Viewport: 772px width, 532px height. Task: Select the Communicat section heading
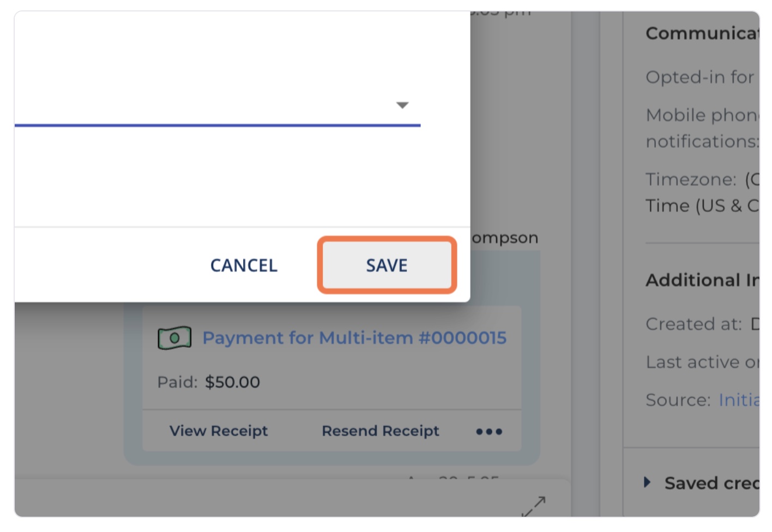702,33
